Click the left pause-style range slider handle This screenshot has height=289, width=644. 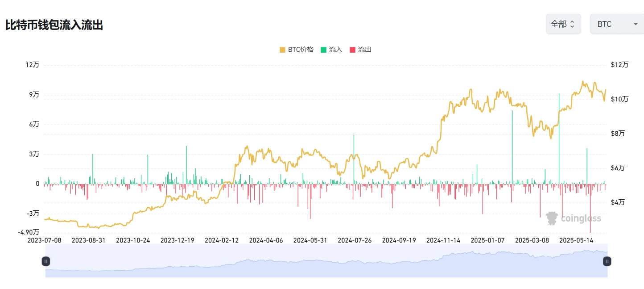click(45, 261)
